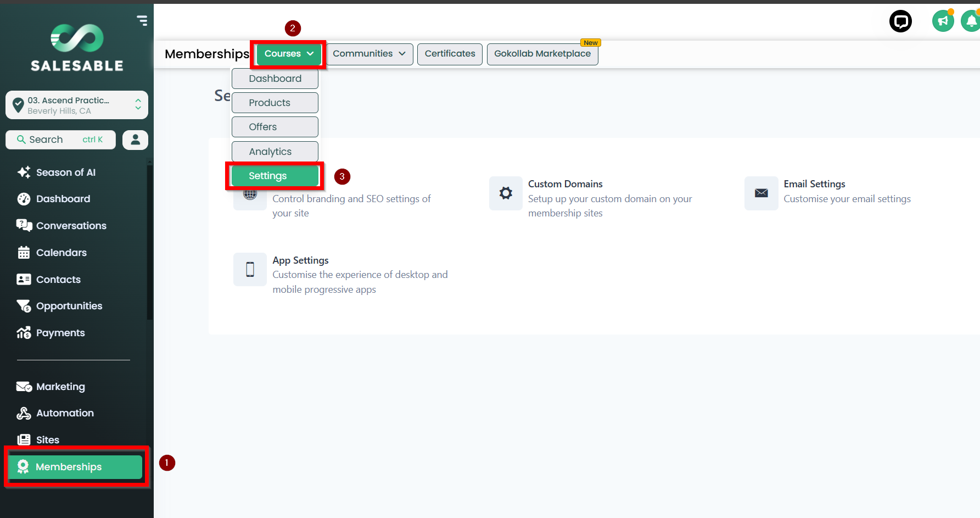Click the Season of AI sparkle icon
This screenshot has width=980, height=518.
pos(24,172)
